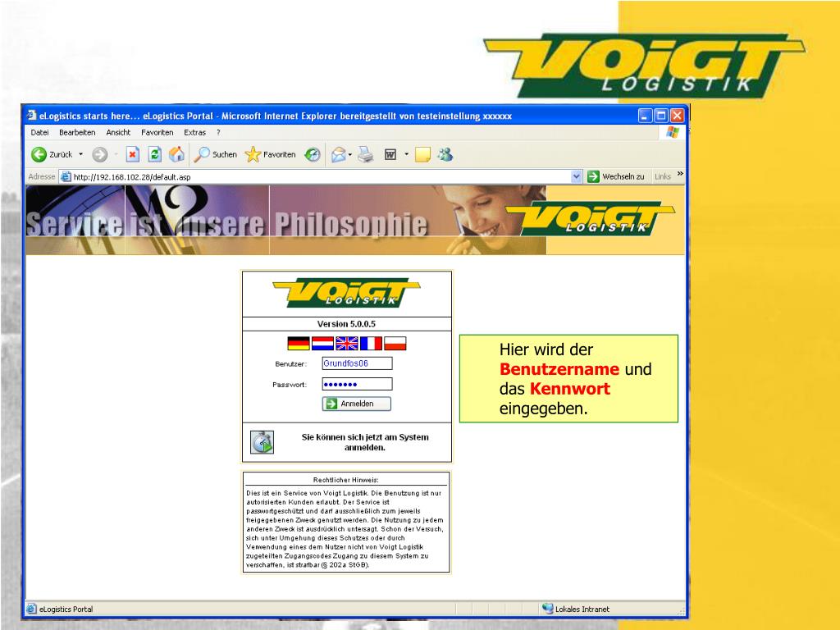The image size is (840, 630).
Task: Click the address bar URL field
Action: 322,177
